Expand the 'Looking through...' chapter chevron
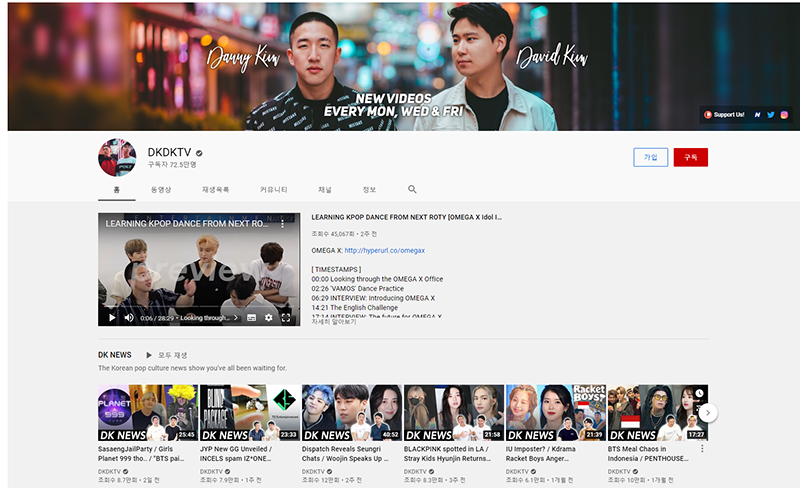 click(236, 318)
